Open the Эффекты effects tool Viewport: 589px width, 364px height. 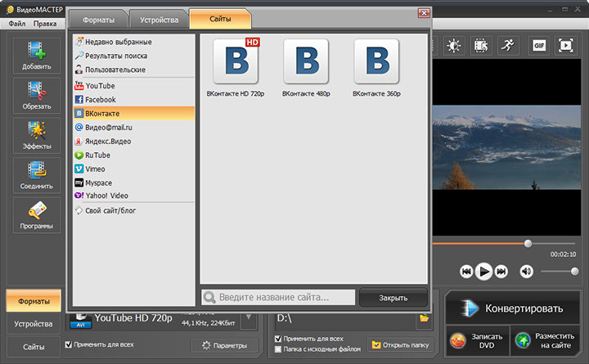click(37, 135)
